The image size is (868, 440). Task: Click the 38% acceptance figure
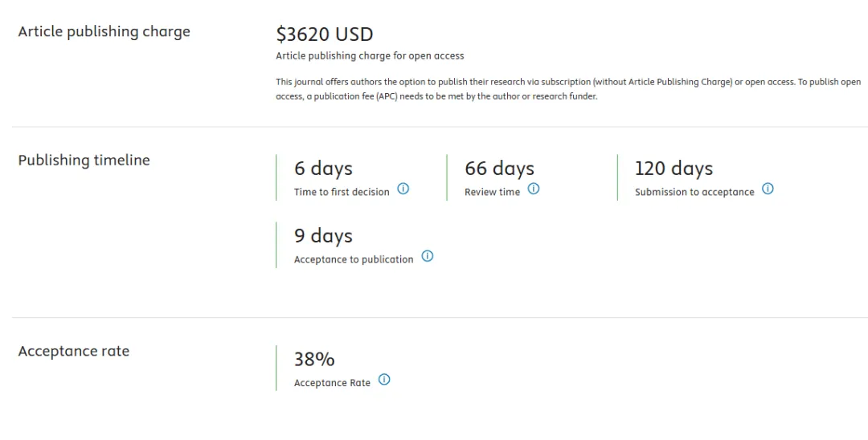click(x=314, y=359)
